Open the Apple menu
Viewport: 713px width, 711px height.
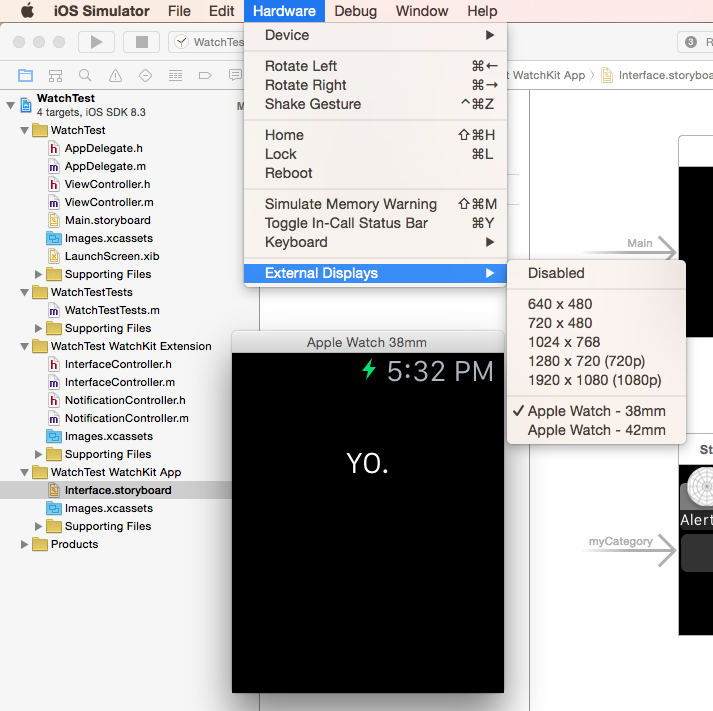pyautogui.click(x=27, y=10)
